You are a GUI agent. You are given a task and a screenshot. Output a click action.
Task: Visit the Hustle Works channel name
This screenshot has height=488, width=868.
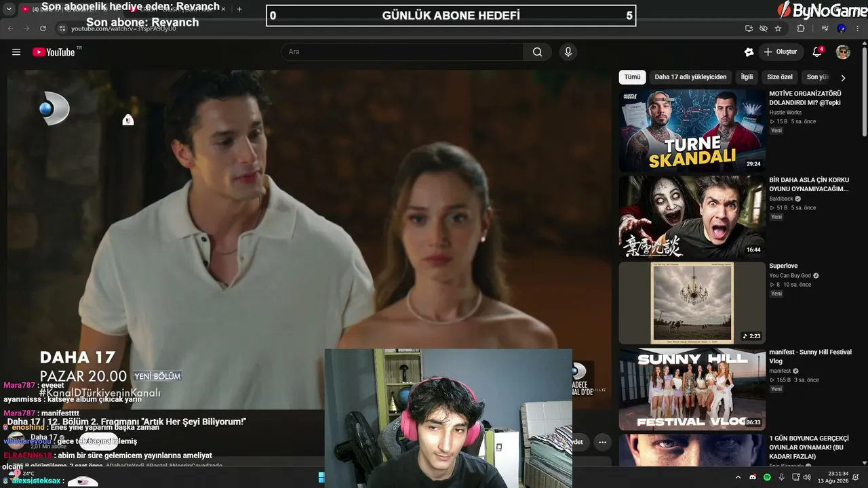click(x=785, y=113)
